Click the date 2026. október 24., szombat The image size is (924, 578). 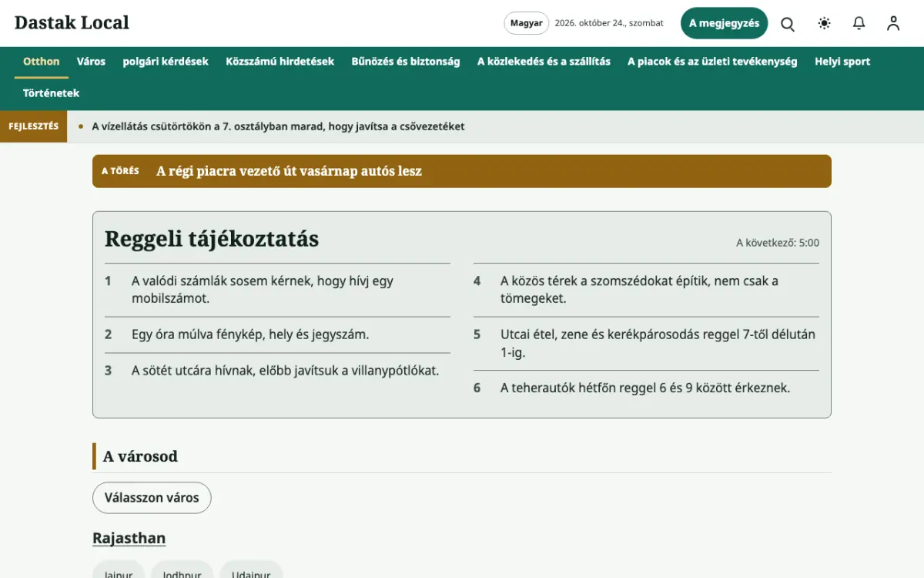coord(609,23)
